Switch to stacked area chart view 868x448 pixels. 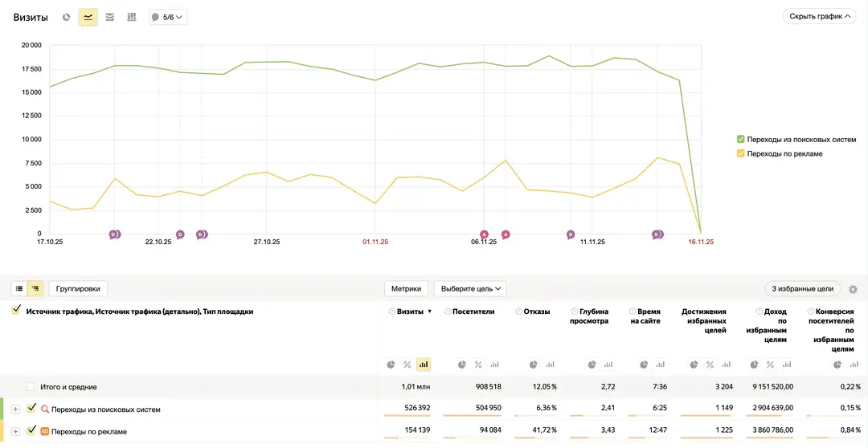point(109,17)
